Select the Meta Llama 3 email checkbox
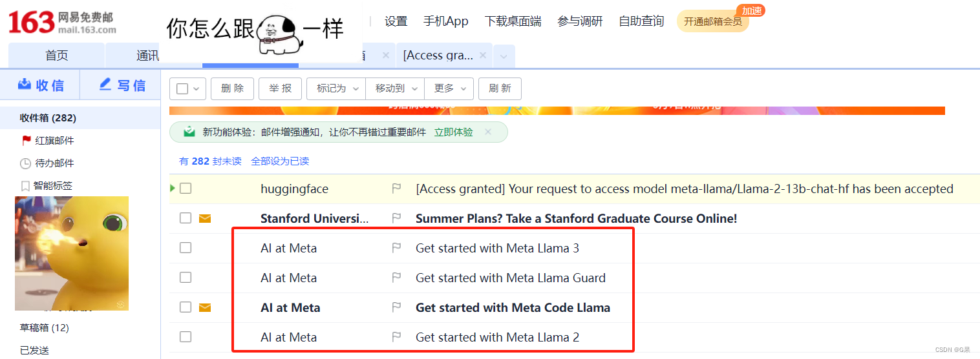Viewport: 980px width, 359px height. coord(186,248)
